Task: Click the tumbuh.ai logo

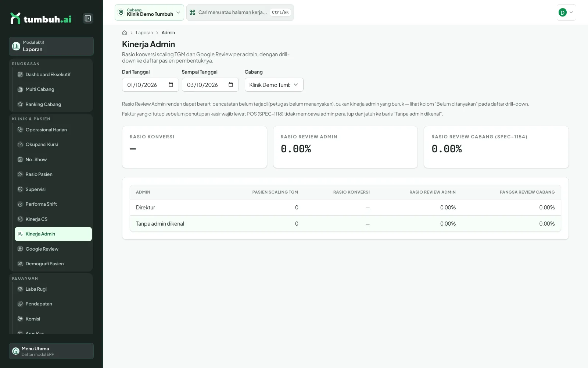Action: coord(41,19)
